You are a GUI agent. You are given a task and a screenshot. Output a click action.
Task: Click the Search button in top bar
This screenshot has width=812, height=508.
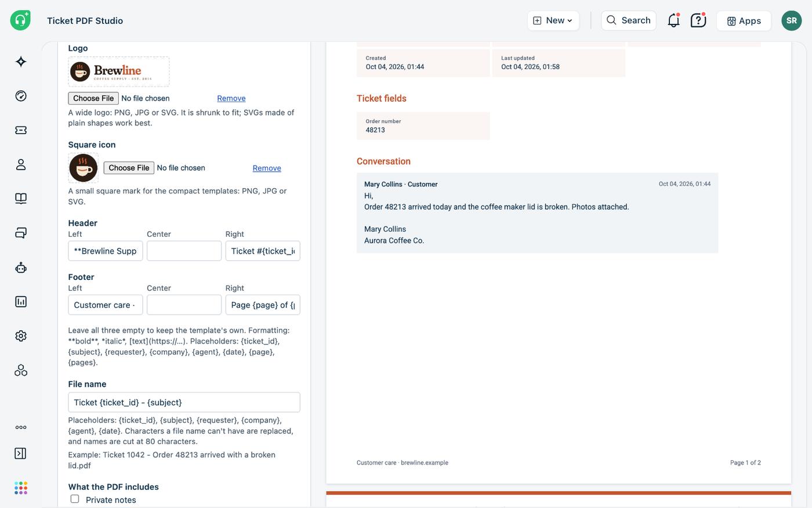pyautogui.click(x=629, y=20)
